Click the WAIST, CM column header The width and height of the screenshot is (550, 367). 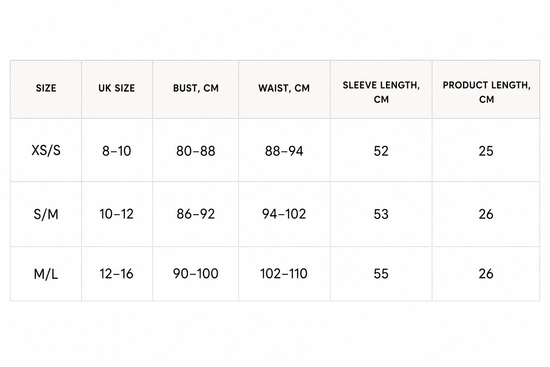tap(284, 89)
